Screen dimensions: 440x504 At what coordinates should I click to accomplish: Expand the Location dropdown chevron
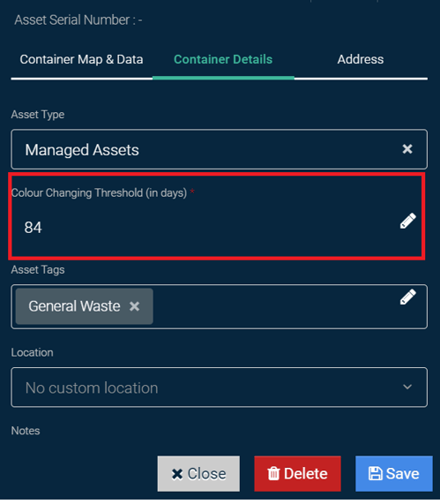[407, 387]
